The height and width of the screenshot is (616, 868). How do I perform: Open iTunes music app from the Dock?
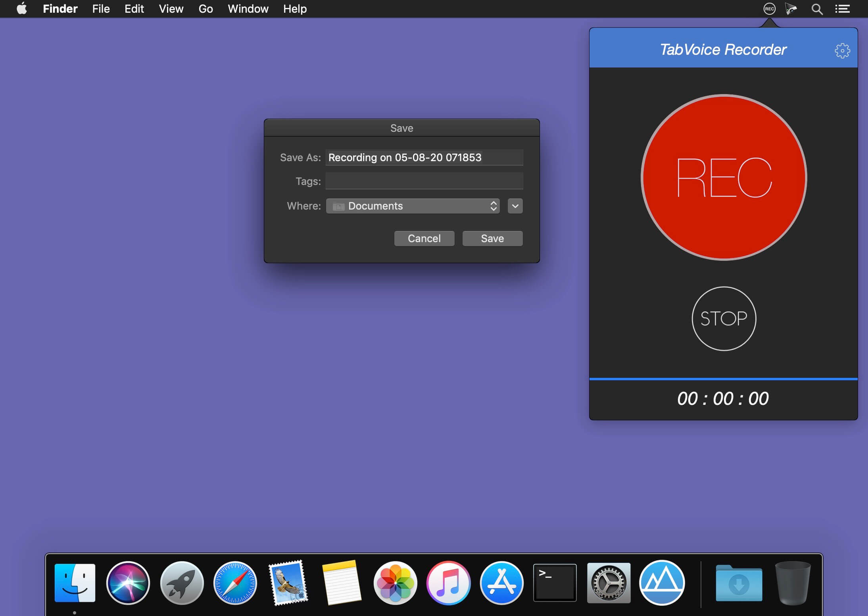click(448, 583)
